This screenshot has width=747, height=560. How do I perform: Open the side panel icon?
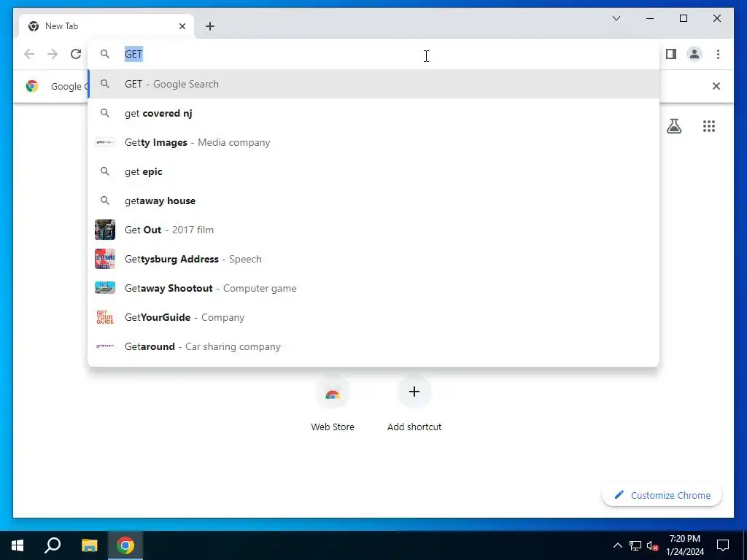(671, 54)
